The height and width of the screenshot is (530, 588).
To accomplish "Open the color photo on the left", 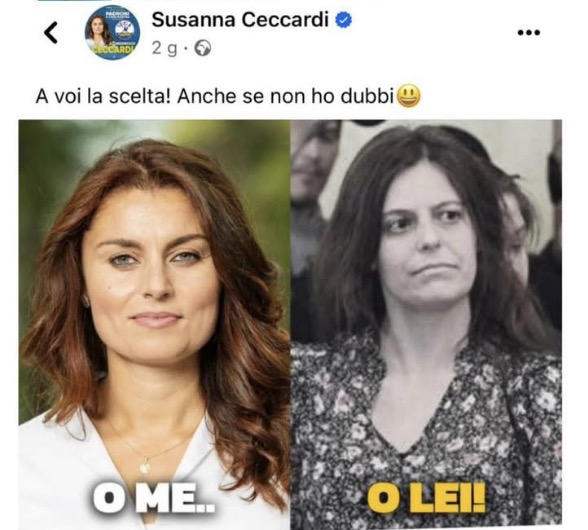I will pyautogui.click(x=154, y=325).
